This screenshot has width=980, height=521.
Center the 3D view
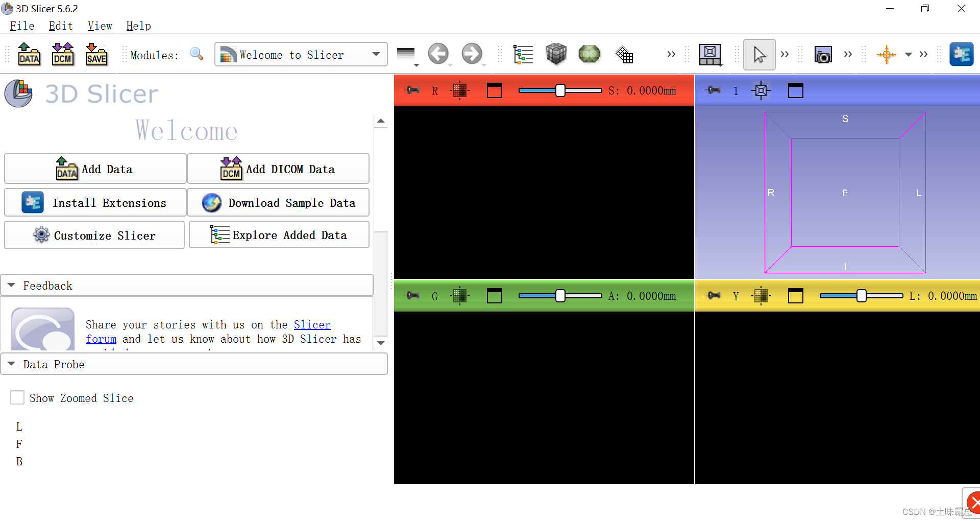761,90
